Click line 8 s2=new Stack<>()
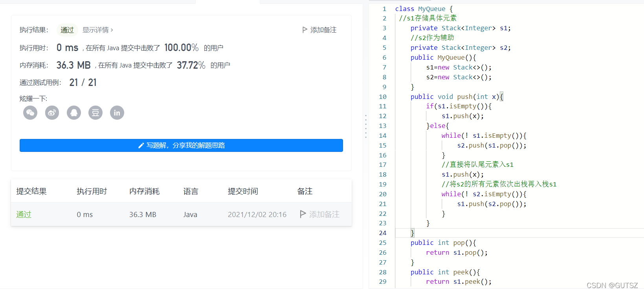Image resolution: width=644 pixels, height=292 pixels. [x=459, y=77]
